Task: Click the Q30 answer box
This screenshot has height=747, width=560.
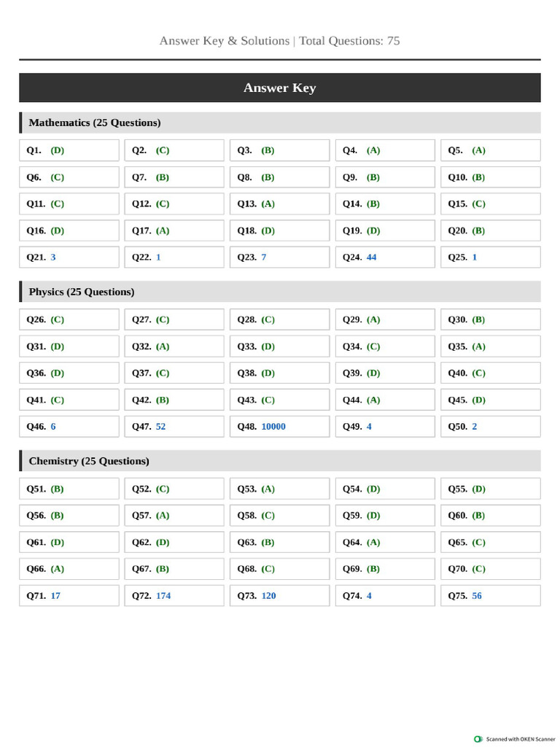Action: click(x=491, y=320)
